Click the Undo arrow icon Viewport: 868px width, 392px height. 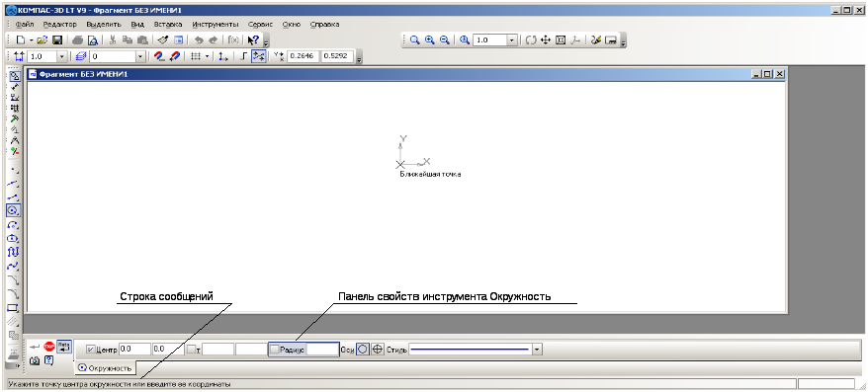click(199, 40)
